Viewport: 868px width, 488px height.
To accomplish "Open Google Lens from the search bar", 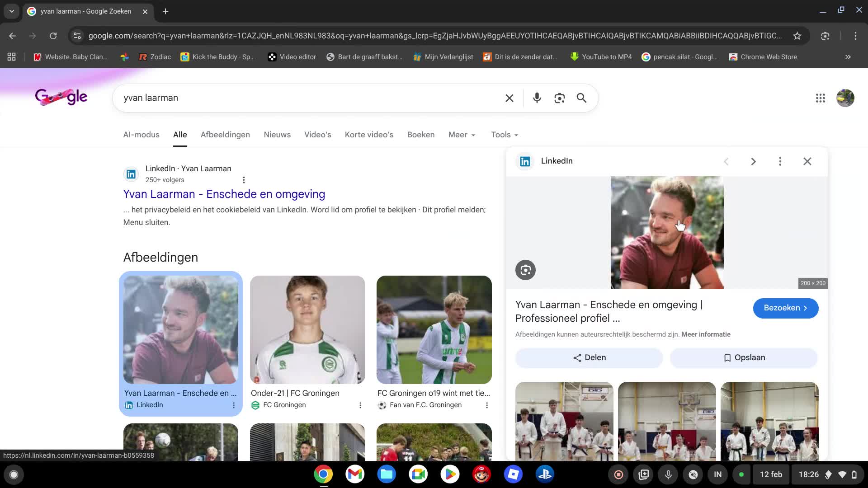I will [x=559, y=98].
